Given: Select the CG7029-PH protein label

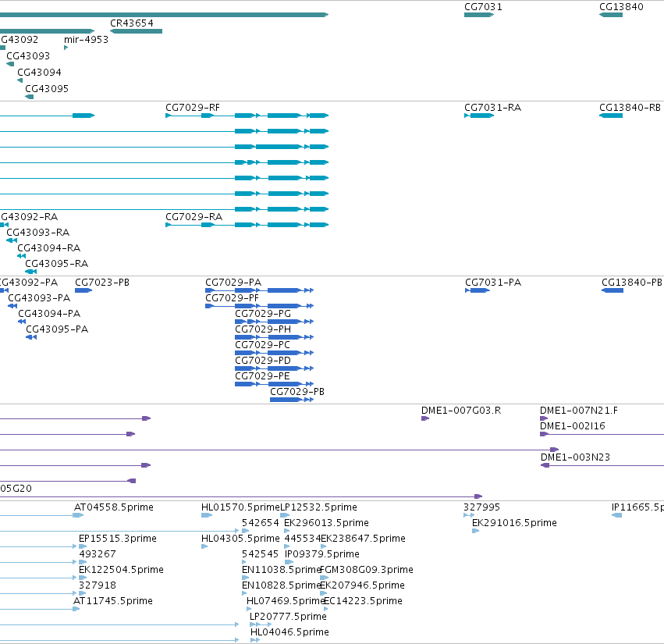Looking at the screenshot, I should pos(263,329).
